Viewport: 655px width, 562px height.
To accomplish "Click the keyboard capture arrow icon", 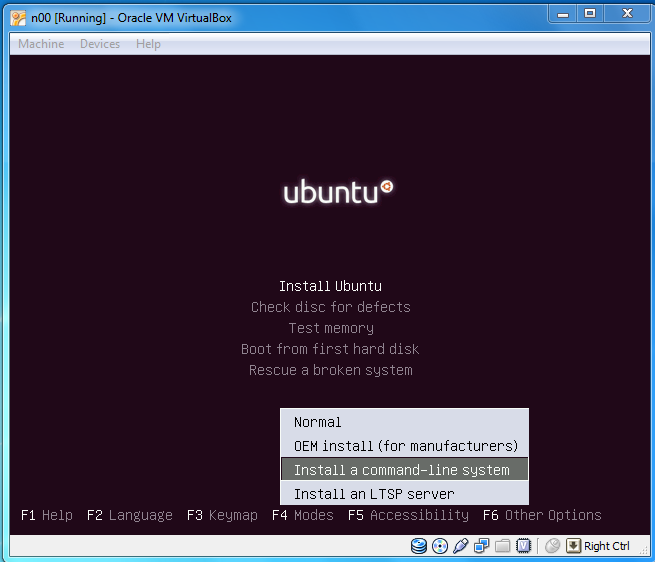I will [573, 546].
